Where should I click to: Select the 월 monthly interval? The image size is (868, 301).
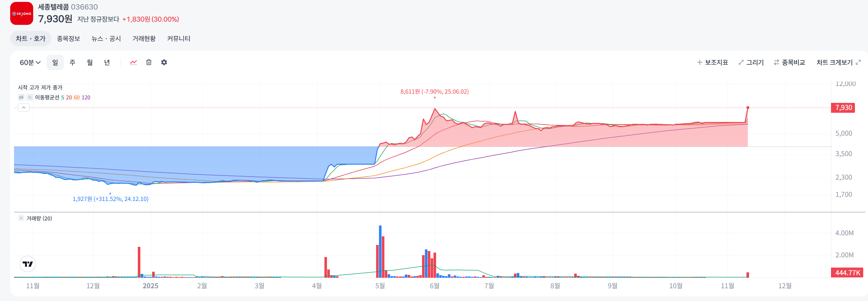pos(90,62)
